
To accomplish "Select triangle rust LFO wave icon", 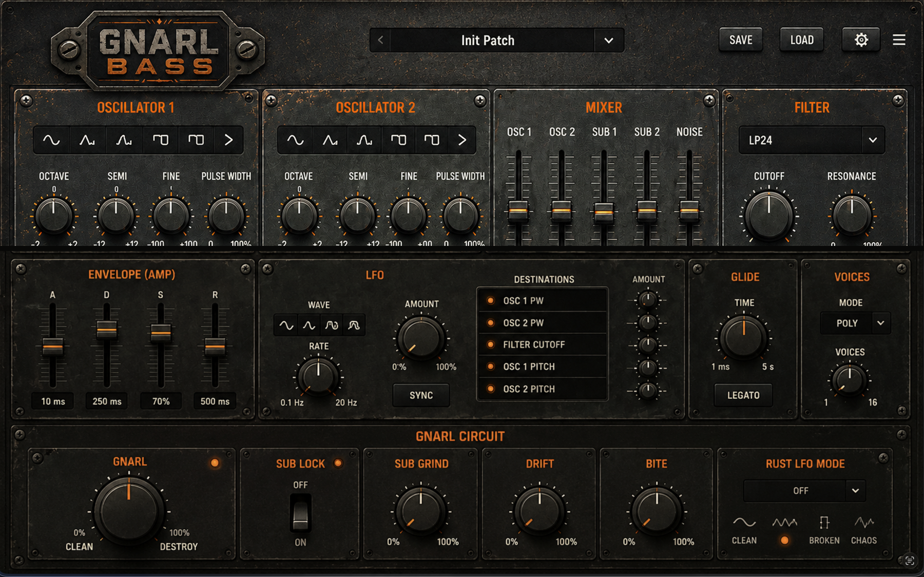I will point(784,523).
